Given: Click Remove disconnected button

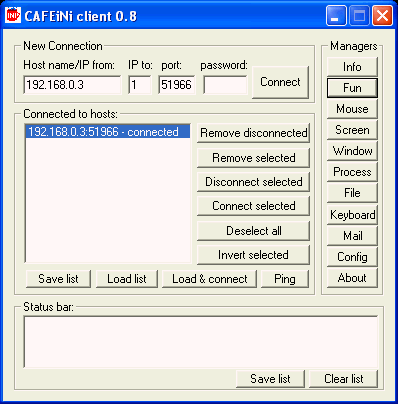Looking at the screenshot, I should click(254, 133).
